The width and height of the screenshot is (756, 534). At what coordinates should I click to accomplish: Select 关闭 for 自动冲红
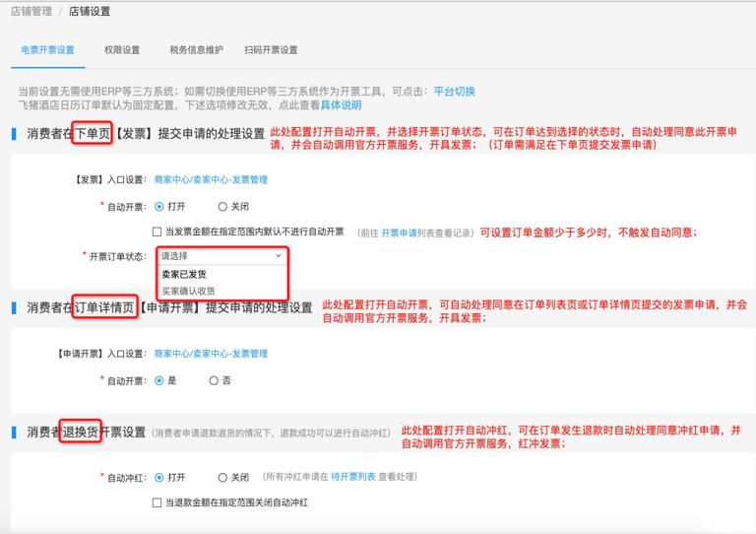[222, 478]
